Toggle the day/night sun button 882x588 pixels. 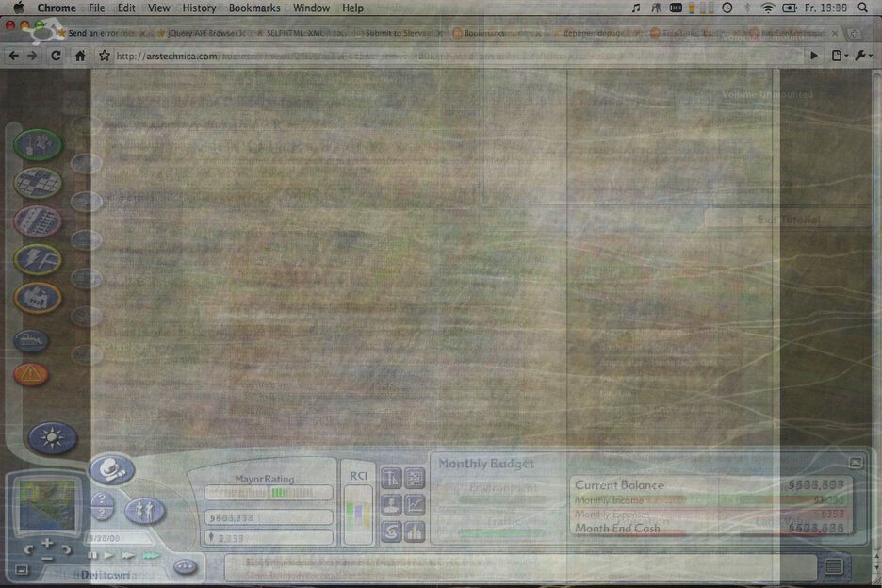[53, 438]
